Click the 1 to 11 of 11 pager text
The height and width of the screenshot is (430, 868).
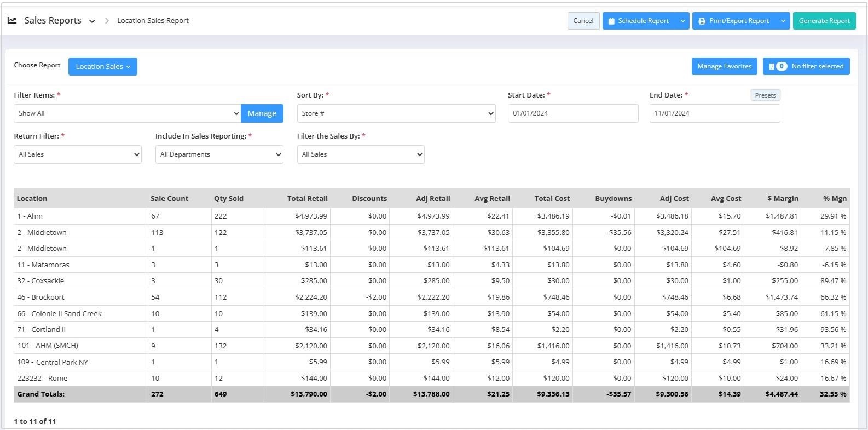click(x=35, y=421)
